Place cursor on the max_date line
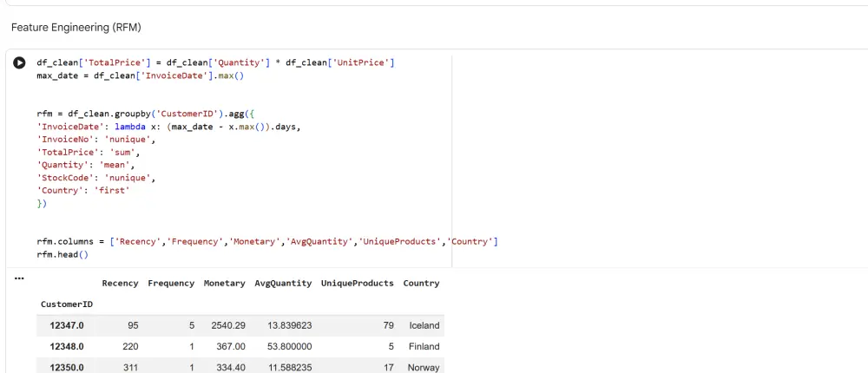Screen dimensions: 868x373 click(140, 75)
